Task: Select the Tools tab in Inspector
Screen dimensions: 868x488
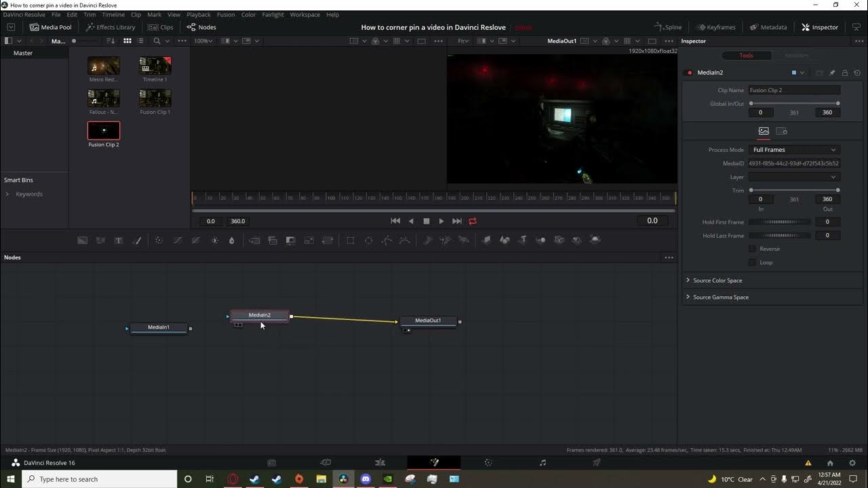Action: (746, 56)
